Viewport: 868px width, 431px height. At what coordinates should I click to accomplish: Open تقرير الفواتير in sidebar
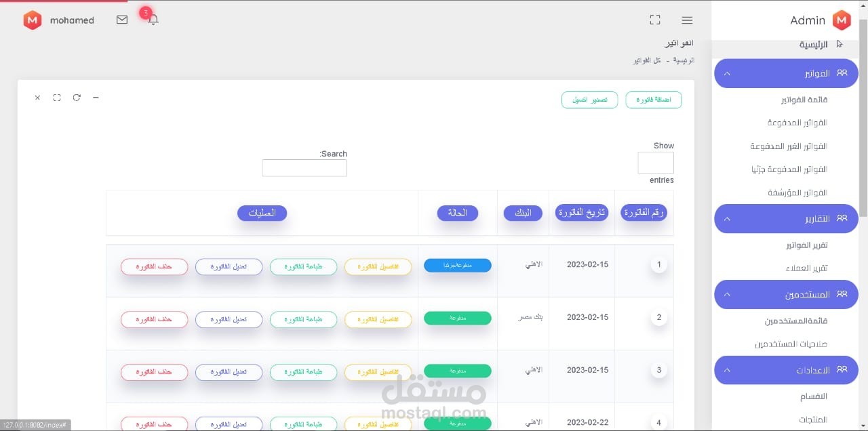(x=806, y=245)
